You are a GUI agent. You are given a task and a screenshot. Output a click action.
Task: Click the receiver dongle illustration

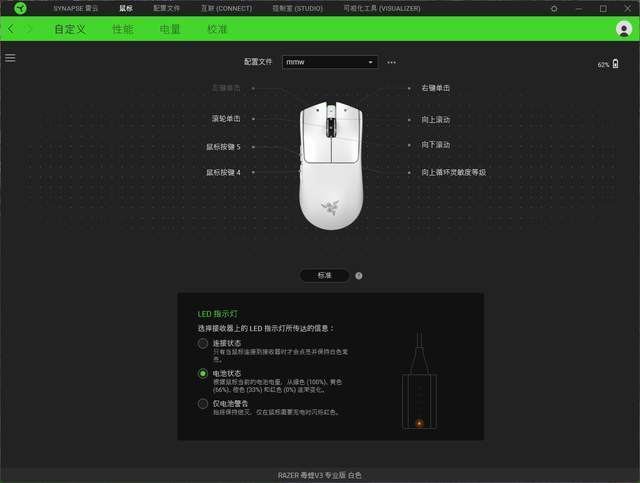420,381
